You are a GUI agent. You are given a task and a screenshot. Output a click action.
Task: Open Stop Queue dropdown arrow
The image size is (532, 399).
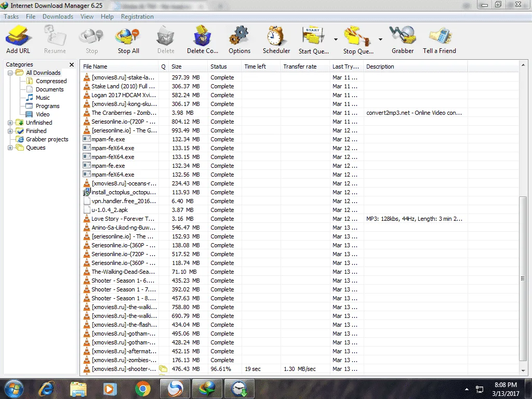[x=380, y=39]
